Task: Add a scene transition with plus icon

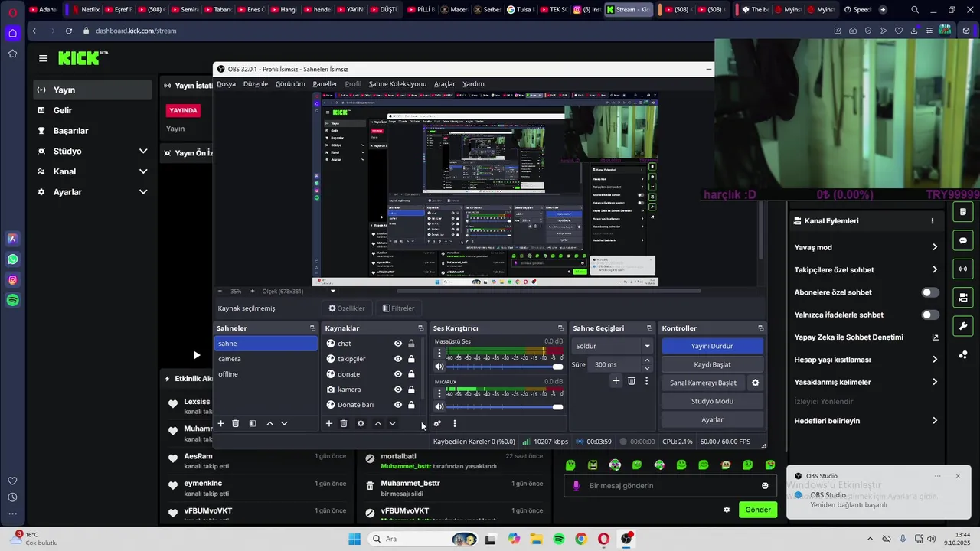Action: (x=616, y=380)
